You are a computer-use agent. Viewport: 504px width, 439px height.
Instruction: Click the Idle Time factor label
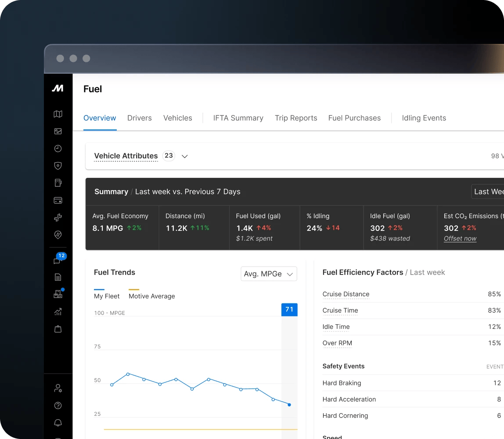point(336,327)
